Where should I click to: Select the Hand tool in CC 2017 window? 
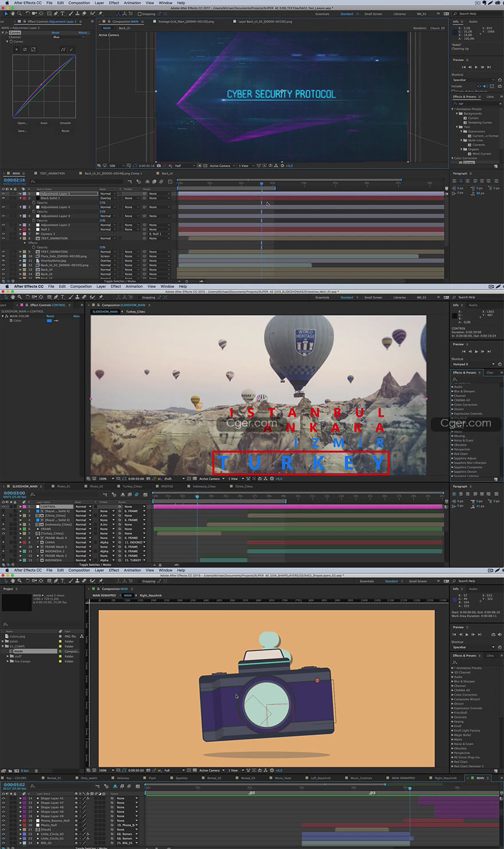13,14
